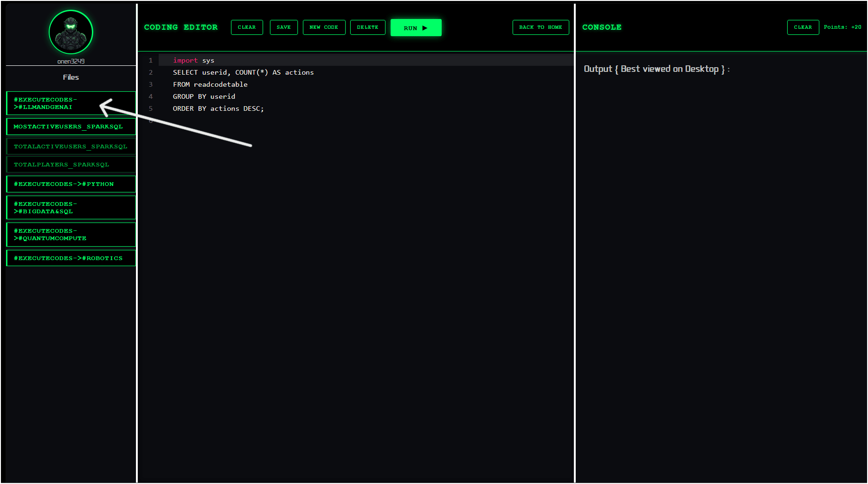The image size is (868, 484).
Task: Click the Points: +20 label
Action: (x=842, y=27)
